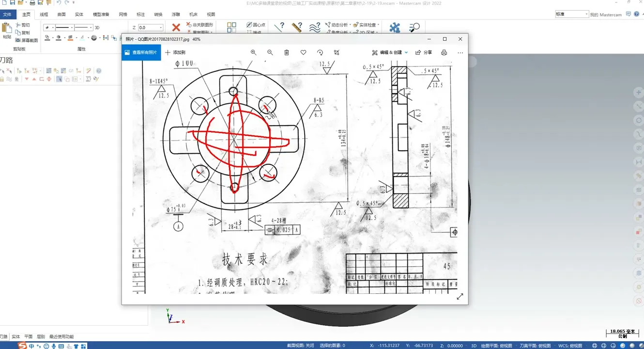The width and height of the screenshot is (644, 349).
Task: Open the Z depth value dropdown
Action: pyautogui.click(x=161, y=28)
